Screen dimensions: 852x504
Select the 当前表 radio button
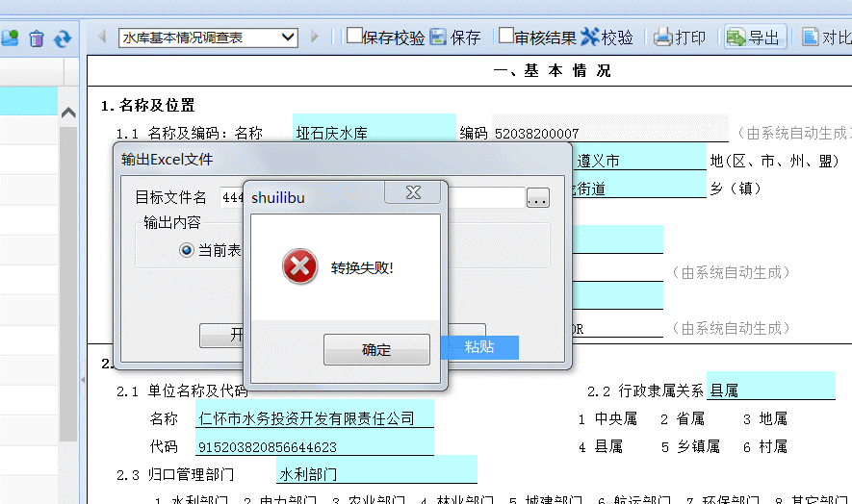[x=187, y=250]
